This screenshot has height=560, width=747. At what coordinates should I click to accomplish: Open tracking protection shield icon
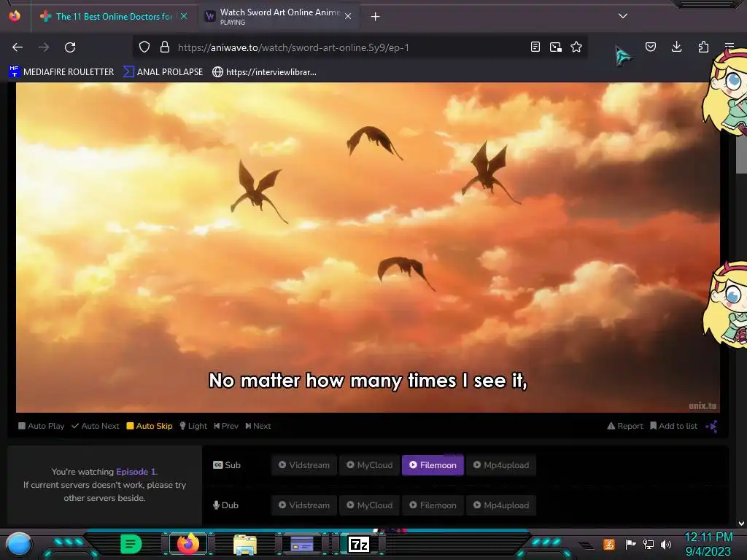pos(144,47)
